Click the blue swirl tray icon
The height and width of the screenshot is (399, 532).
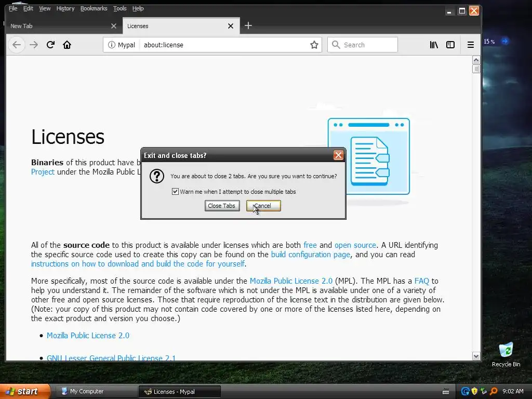coord(465,391)
